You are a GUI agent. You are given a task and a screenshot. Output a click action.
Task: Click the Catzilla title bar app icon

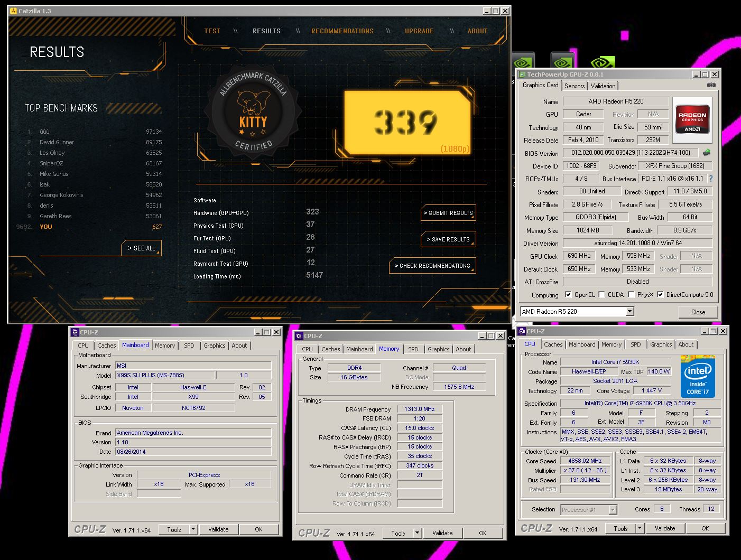(13, 11)
